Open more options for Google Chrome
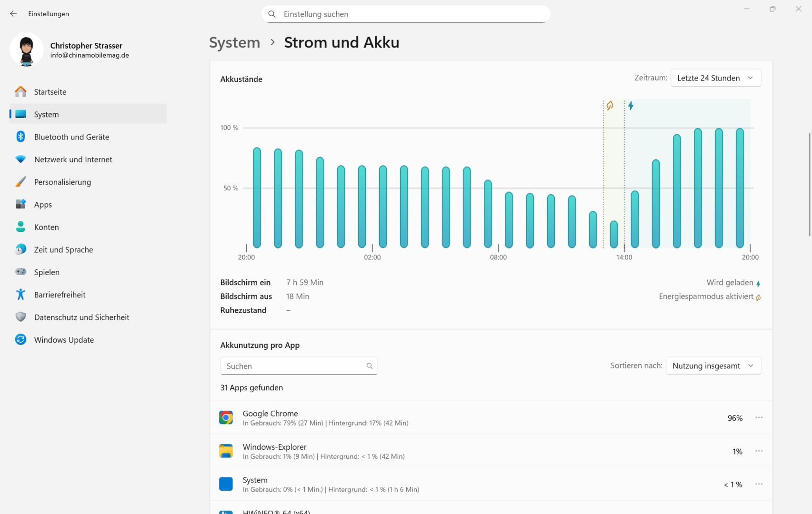The width and height of the screenshot is (812, 514). click(759, 417)
